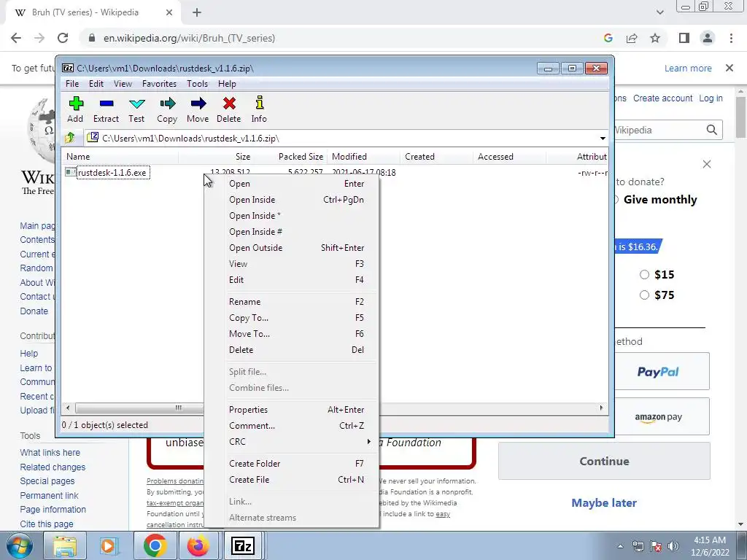The height and width of the screenshot is (560, 747).
Task: Click the Modified column header
Action: (363, 157)
